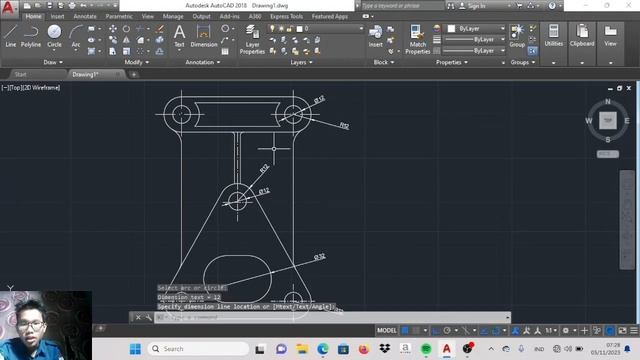Click the Erase tool in Modify panel
640x360 pixels.
click(x=160, y=29)
